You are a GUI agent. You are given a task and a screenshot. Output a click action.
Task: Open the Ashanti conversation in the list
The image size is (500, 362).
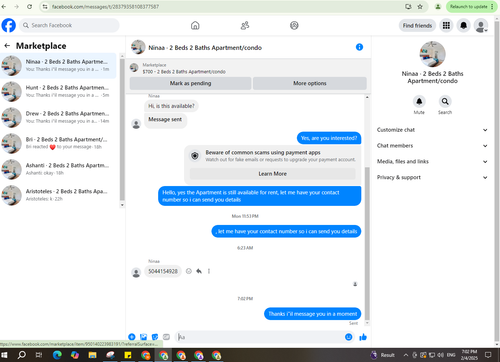58,169
